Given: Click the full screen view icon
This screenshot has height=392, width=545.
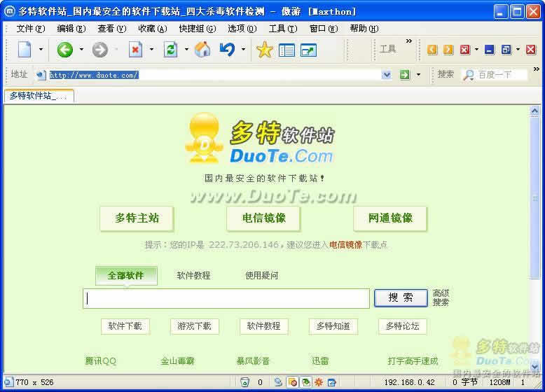Looking at the screenshot, I should 308,50.
